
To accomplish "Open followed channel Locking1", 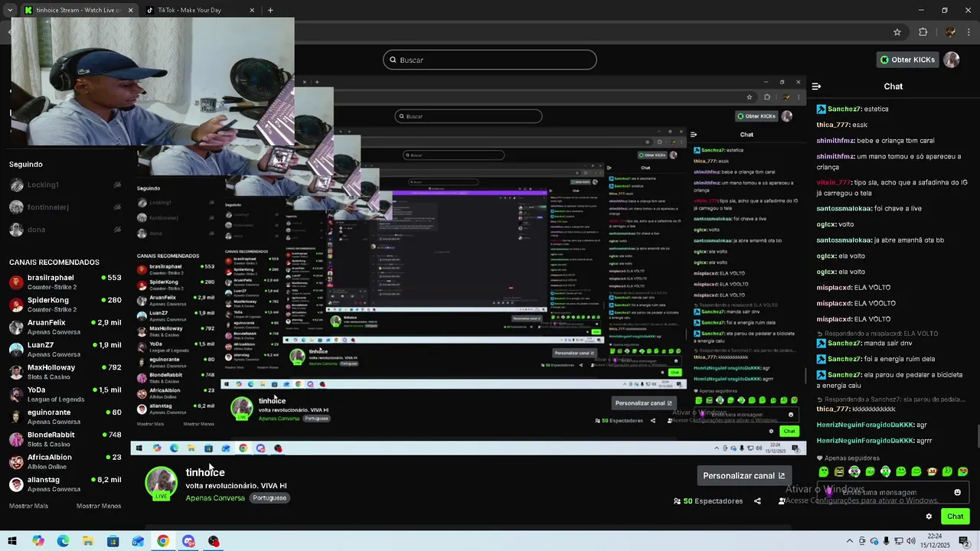I will (65, 184).
